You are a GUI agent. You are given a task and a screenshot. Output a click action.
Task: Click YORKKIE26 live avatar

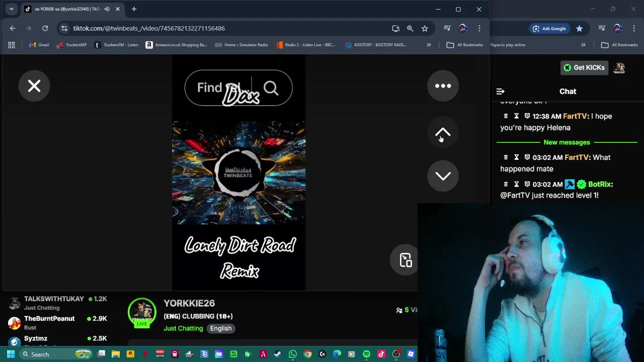(x=142, y=312)
